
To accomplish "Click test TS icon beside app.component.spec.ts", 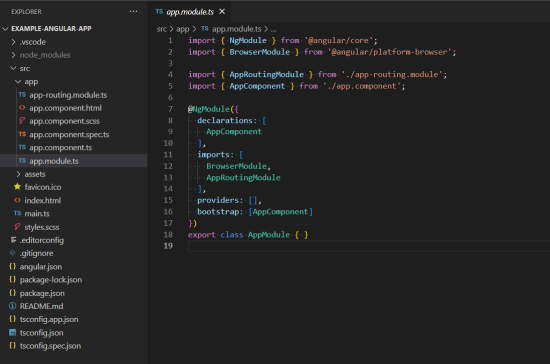I will point(22,134).
